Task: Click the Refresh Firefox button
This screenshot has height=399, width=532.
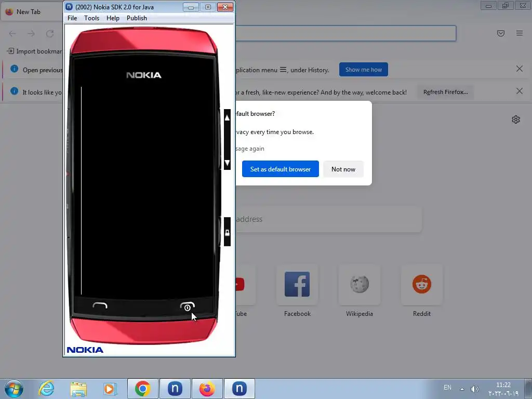Action: [445, 92]
